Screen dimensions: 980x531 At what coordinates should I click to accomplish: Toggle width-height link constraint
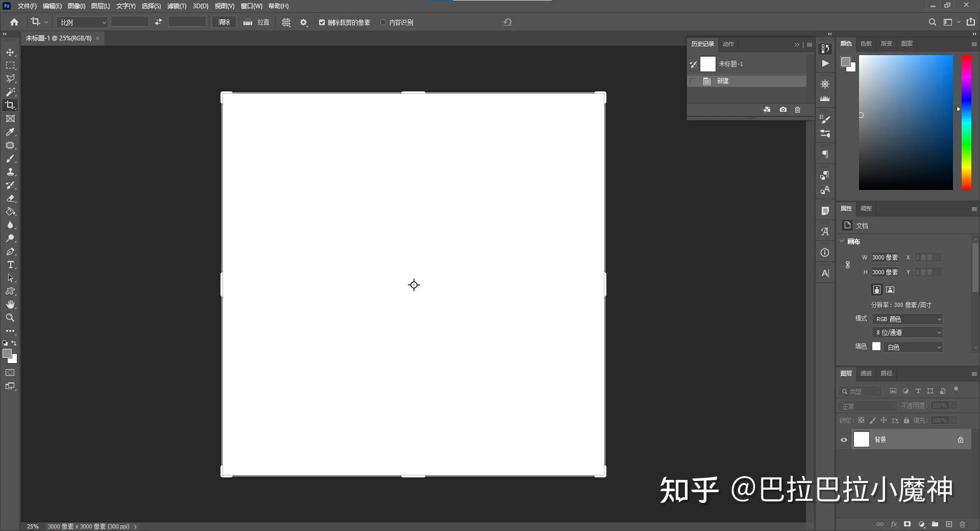click(x=848, y=265)
